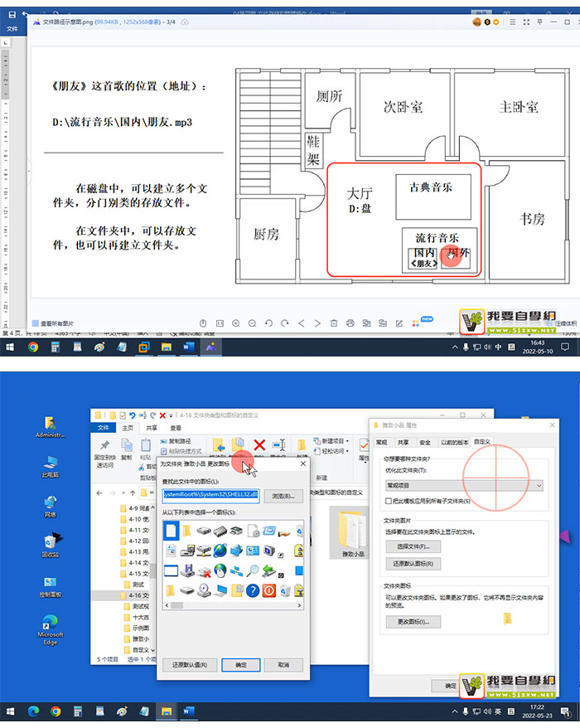The height and width of the screenshot is (728, 580).
Task: Open the quick access toolbar customize arrow
Action: pyautogui.click(x=172, y=415)
